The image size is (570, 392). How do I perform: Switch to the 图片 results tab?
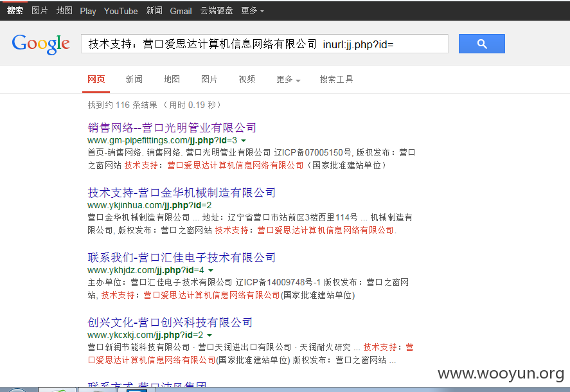[209, 79]
